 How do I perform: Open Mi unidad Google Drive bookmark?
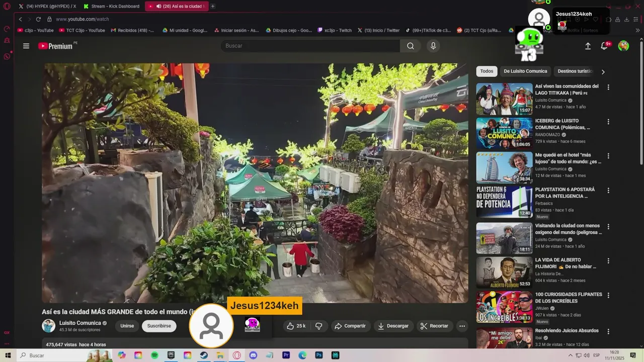[x=185, y=30]
